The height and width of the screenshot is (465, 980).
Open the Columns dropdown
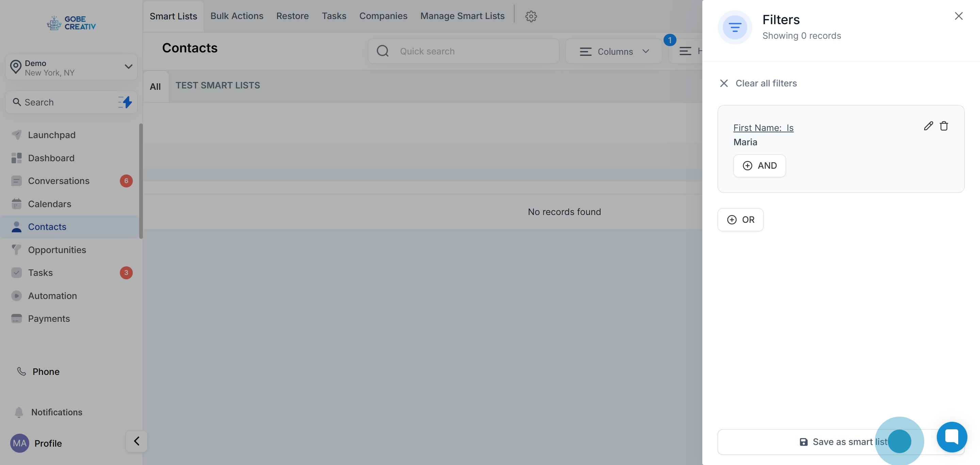[x=614, y=51]
